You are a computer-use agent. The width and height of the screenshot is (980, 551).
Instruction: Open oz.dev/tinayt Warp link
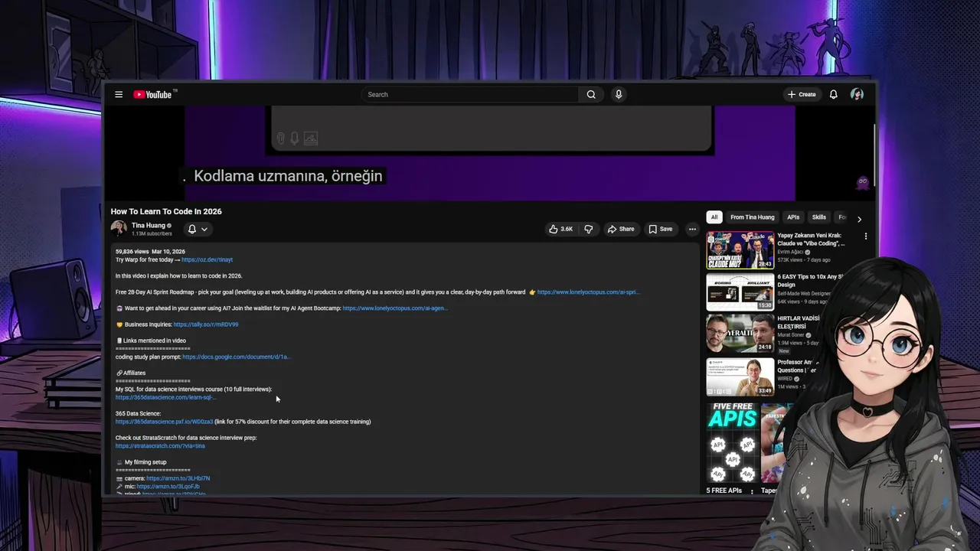point(207,260)
